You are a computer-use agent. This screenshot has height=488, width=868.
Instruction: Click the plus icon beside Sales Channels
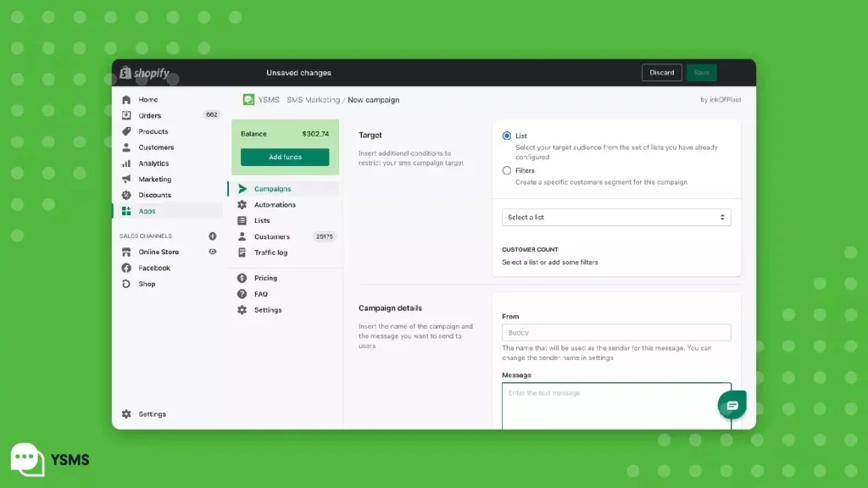(x=213, y=236)
